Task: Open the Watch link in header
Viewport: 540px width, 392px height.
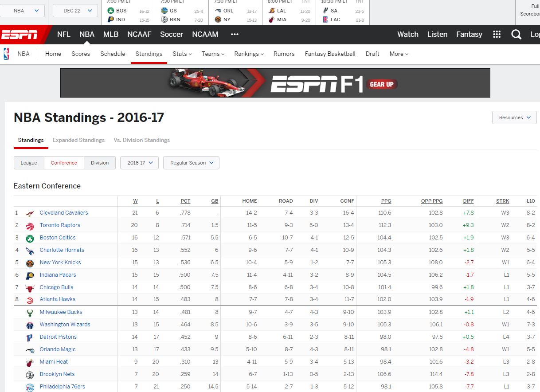Action: pos(408,35)
